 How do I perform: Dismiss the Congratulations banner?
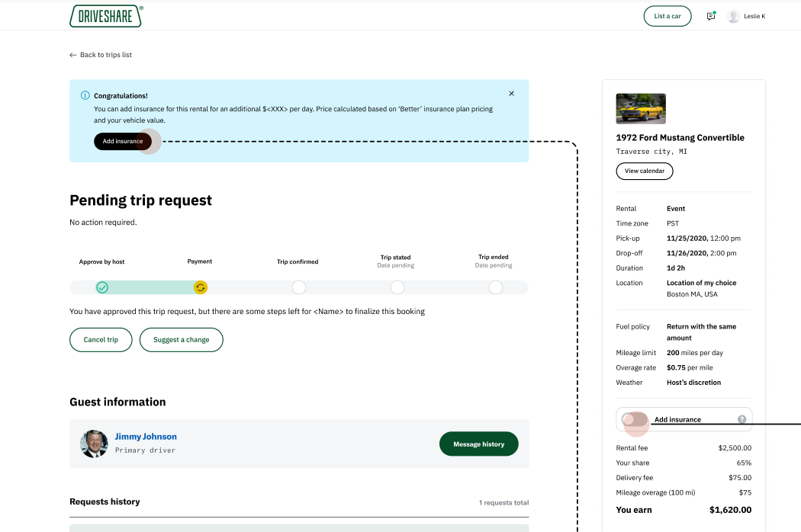(x=511, y=94)
